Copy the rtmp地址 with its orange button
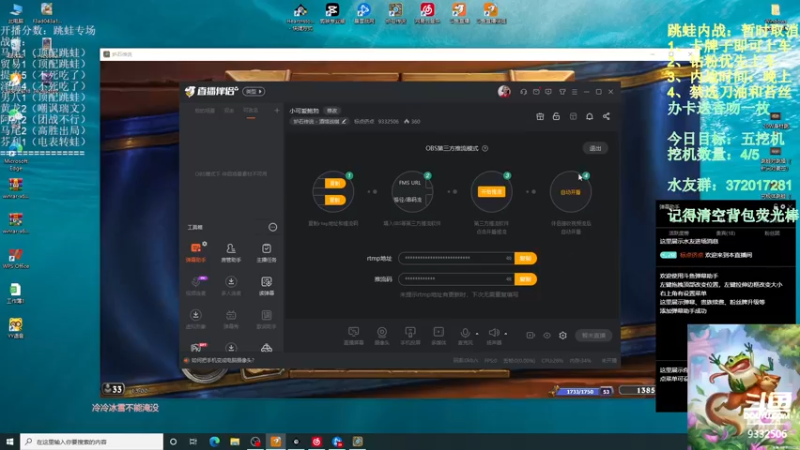800x450 pixels. (526, 258)
